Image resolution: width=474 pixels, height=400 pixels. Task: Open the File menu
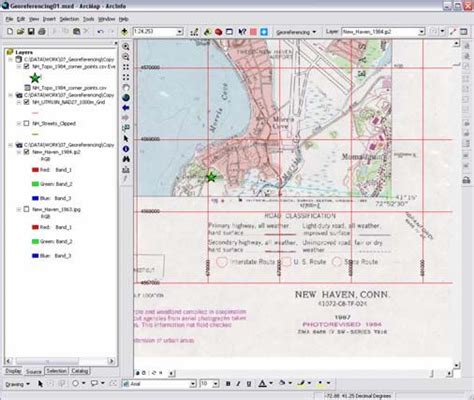coord(9,19)
